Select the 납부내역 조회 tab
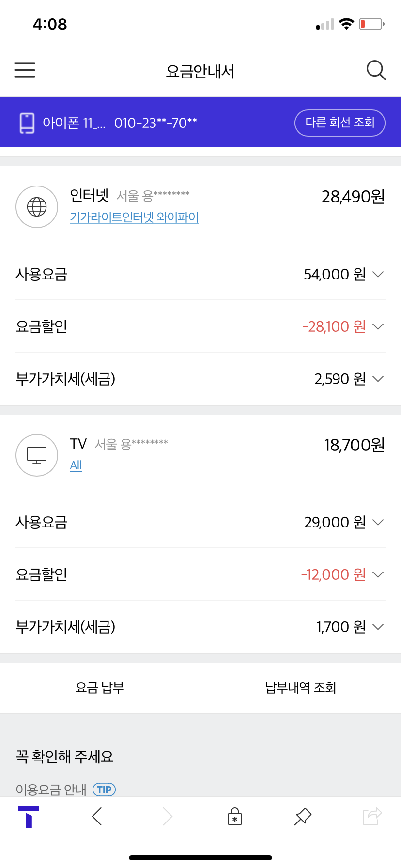 tap(300, 688)
